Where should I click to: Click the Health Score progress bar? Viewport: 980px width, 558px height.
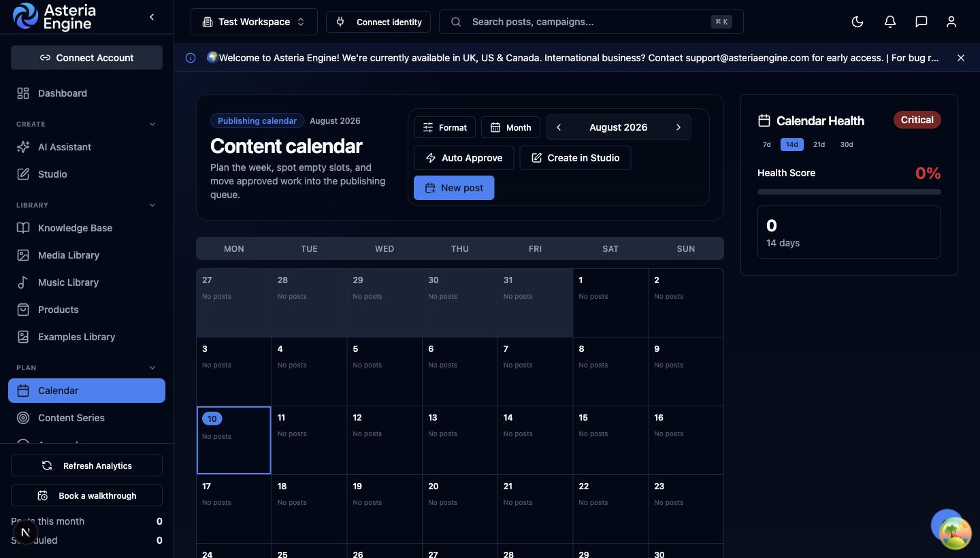[849, 192]
